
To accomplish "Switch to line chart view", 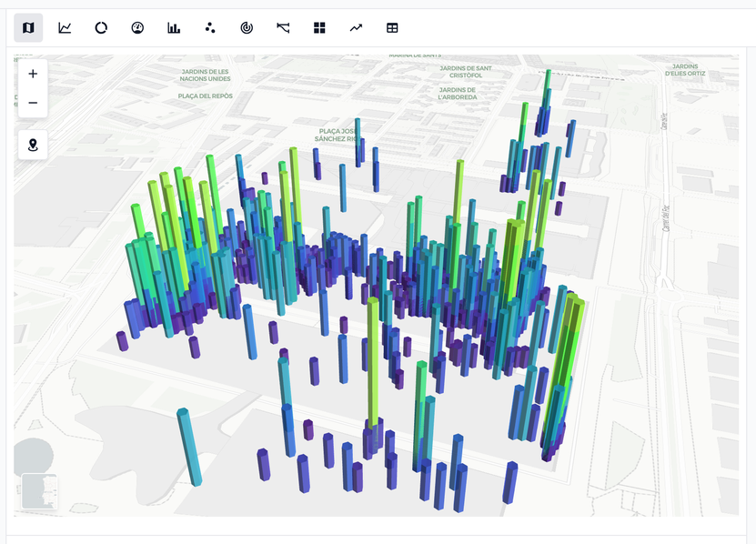I will click(x=65, y=28).
